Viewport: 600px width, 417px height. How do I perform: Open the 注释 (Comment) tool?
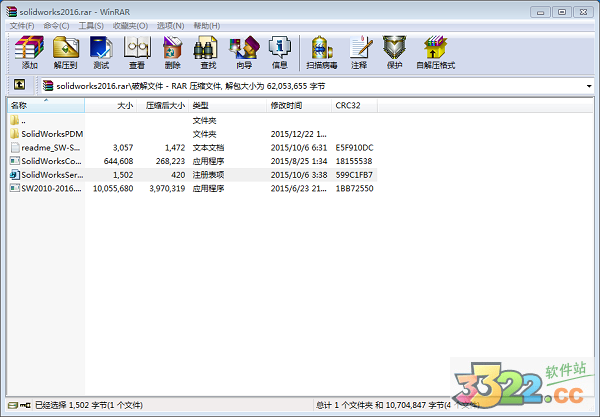point(359,52)
